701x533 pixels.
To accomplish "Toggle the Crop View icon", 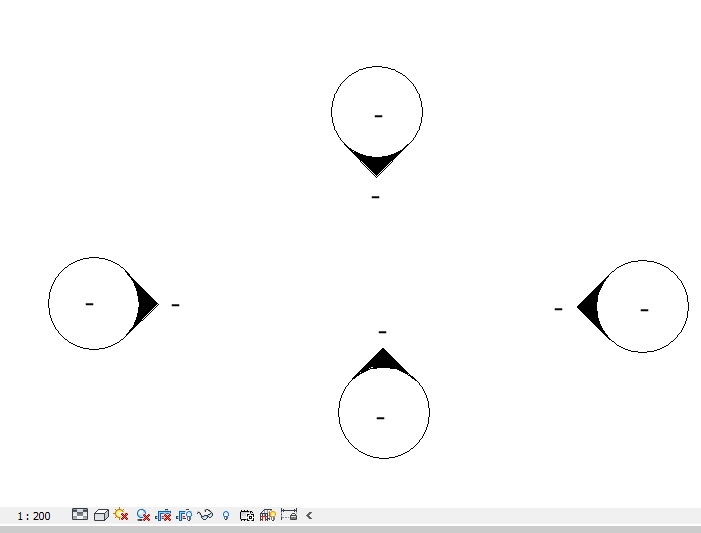I will tap(165, 515).
